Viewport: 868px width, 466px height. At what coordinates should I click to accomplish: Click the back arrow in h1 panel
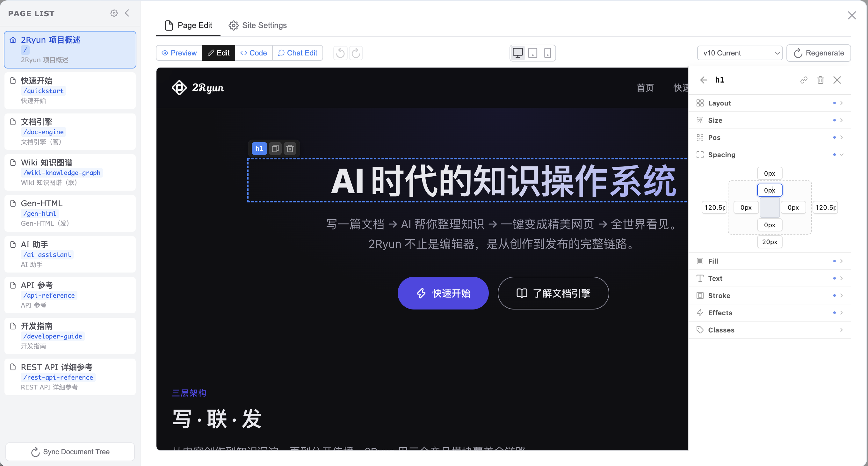tap(704, 80)
